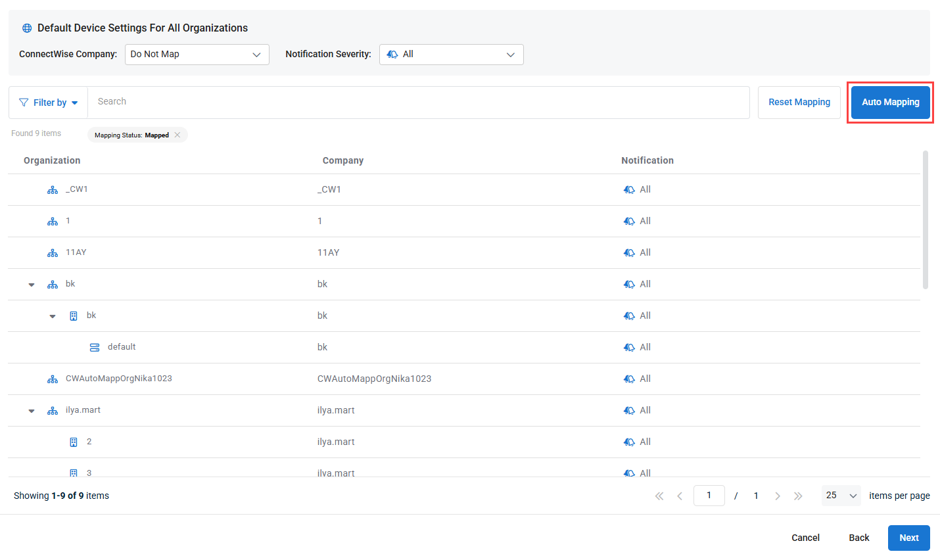Click the Reset Mapping button

(x=799, y=103)
